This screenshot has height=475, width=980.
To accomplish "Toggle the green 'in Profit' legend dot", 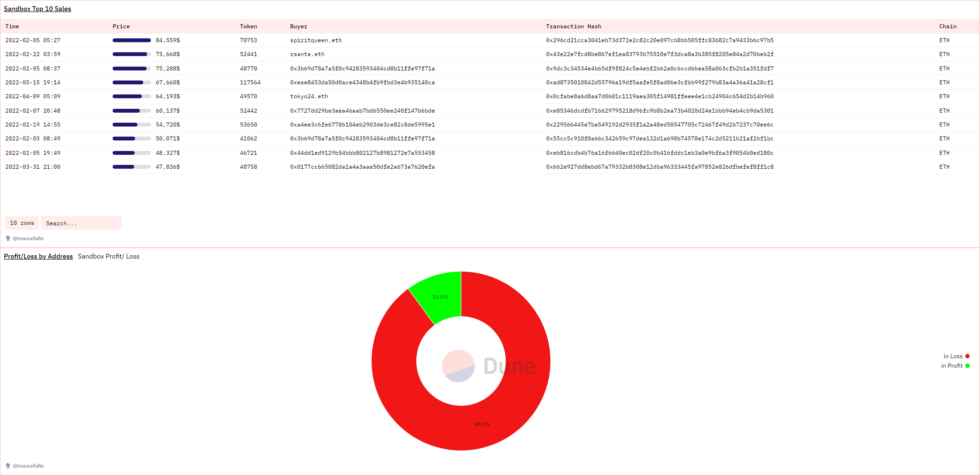I will point(967,366).
